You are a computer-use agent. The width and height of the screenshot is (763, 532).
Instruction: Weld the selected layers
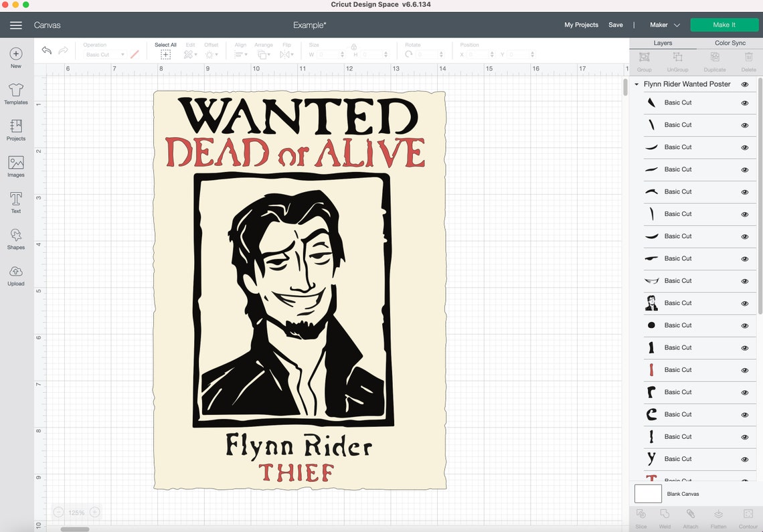click(x=665, y=515)
